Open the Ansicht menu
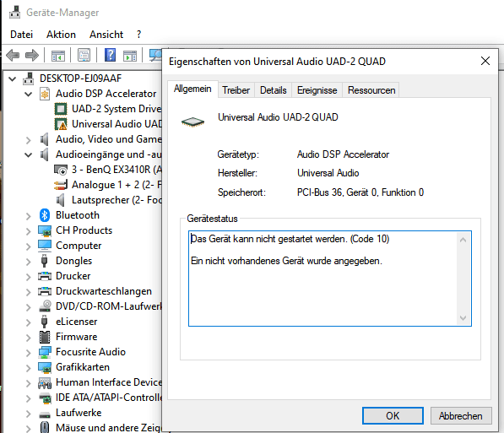The image size is (504, 433). (x=106, y=35)
